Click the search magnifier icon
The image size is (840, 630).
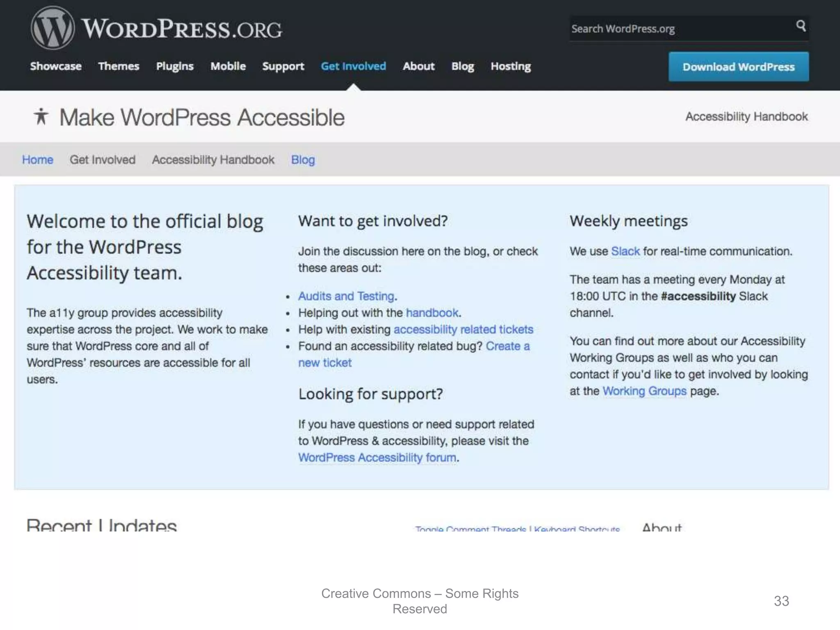coord(801,26)
